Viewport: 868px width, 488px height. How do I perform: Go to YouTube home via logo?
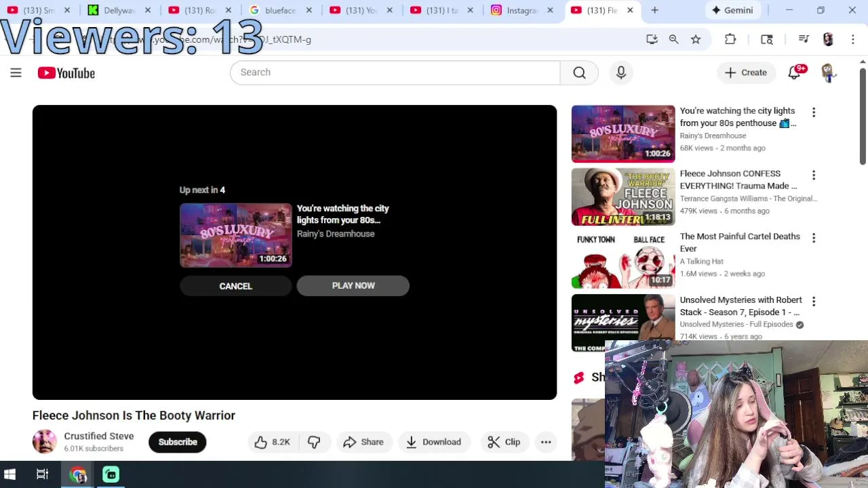click(x=66, y=73)
